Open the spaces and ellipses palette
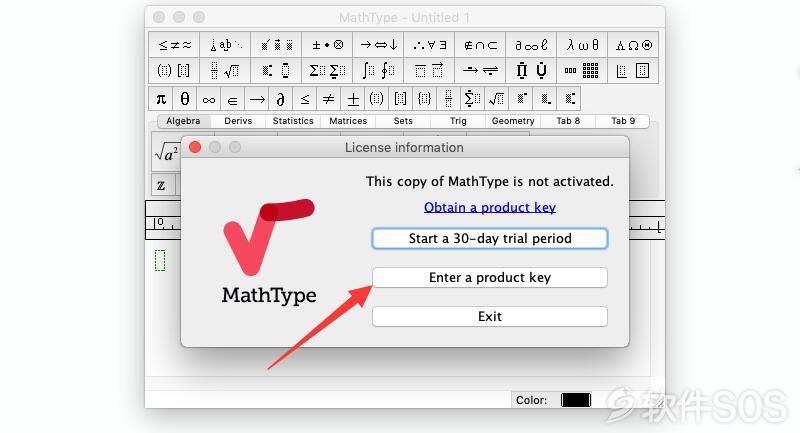This screenshot has width=800, height=433. (x=225, y=45)
